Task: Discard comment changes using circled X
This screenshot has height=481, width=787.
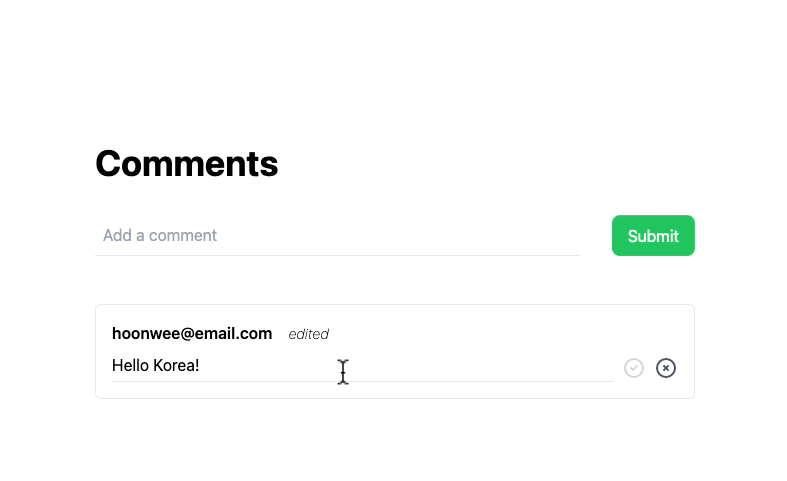Action: (x=666, y=368)
